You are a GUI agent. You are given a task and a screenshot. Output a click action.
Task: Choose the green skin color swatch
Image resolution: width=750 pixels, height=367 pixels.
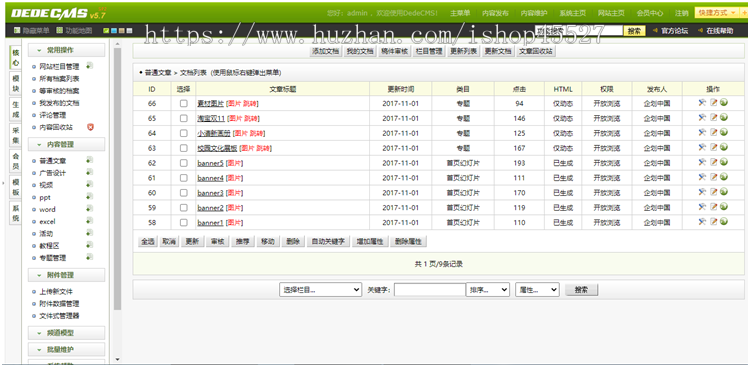(x=106, y=31)
